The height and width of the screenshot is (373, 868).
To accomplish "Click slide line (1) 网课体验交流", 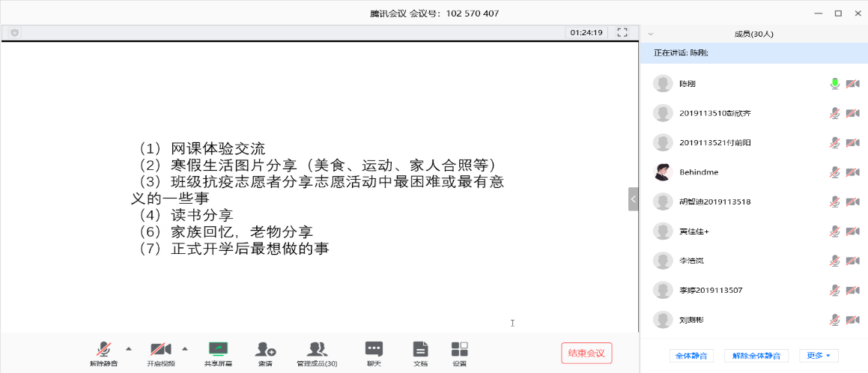I will [203, 148].
